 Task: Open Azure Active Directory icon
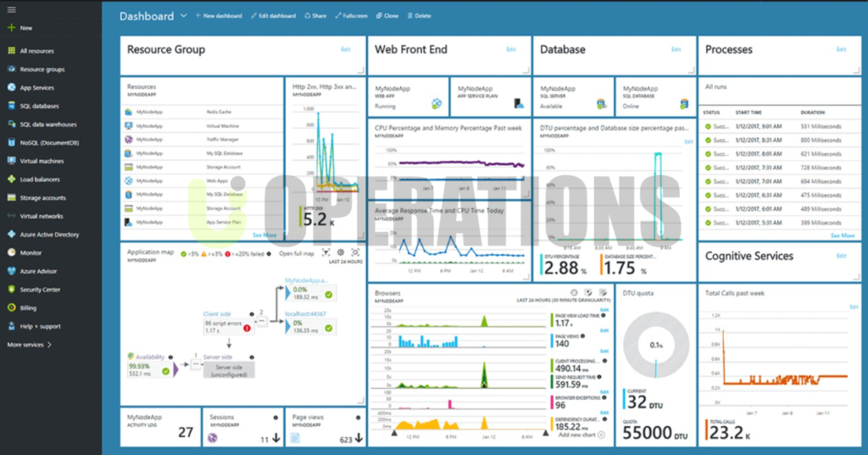[x=11, y=234]
